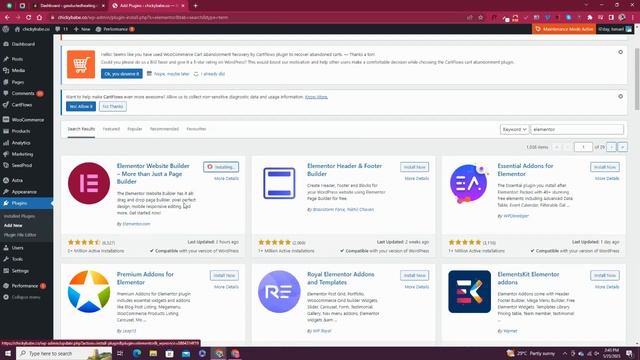Click 'Ok, you deserve it' button
The image size is (640, 360).
pyautogui.click(x=122, y=74)
